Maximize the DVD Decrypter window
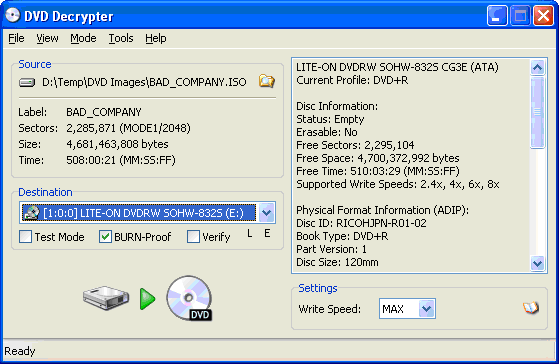This screenshot has width=559, height=364. coord(520,16)
